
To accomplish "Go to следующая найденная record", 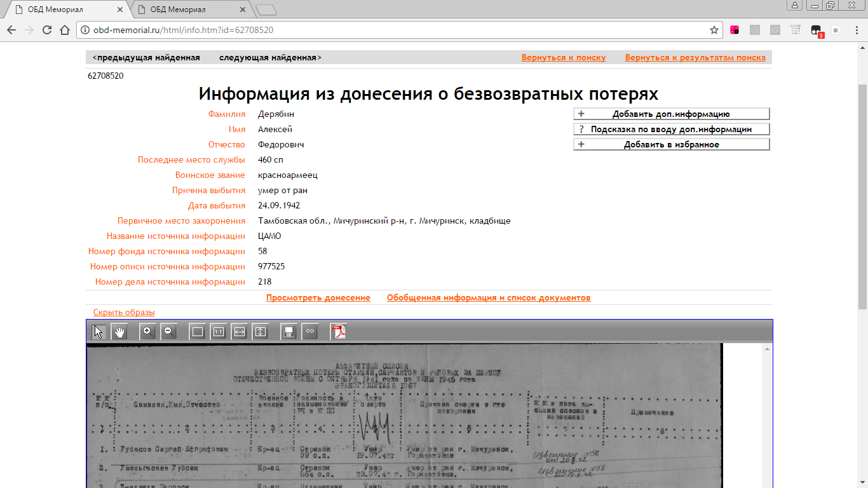I will tap(270, 58).
